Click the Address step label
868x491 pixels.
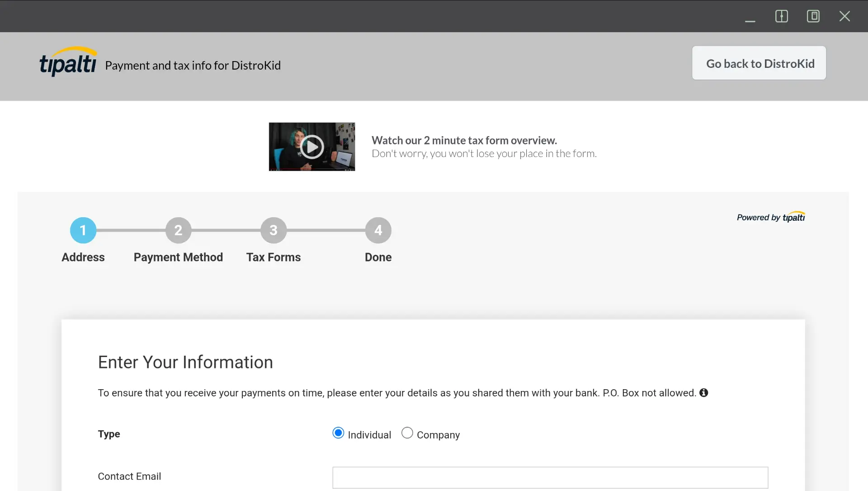[83, 257]
